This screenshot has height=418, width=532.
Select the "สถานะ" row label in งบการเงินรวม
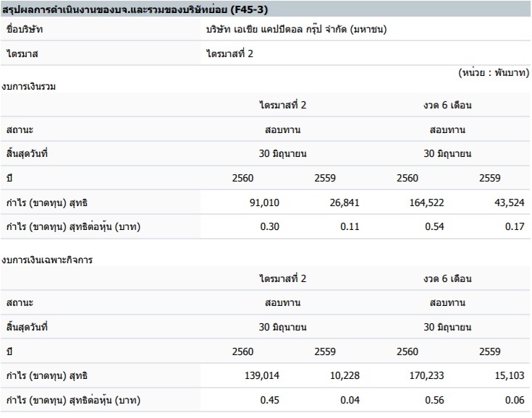(20, 130)
